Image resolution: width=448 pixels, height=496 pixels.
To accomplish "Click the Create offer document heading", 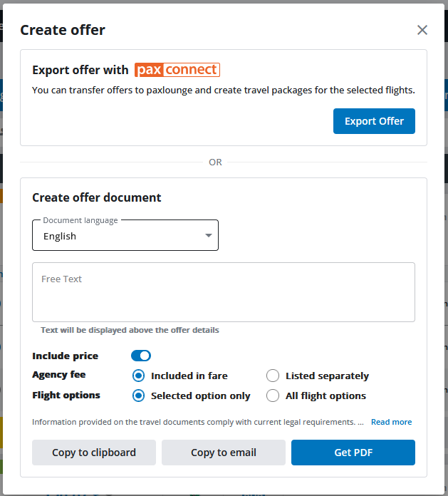I will pyautogui.click(x=97, y=197).
